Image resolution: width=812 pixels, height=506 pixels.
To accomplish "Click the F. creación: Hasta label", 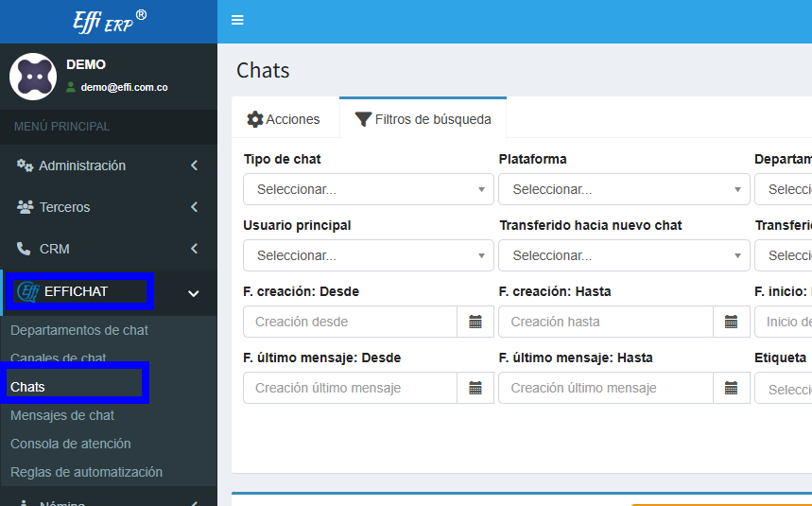I will (x=555, y=291).
